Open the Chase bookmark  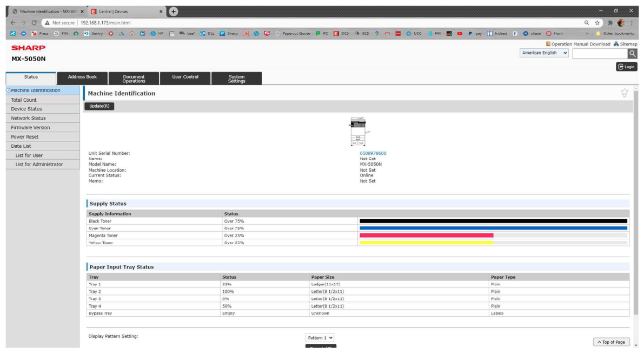pyautogui.click(x=532, y=34)
